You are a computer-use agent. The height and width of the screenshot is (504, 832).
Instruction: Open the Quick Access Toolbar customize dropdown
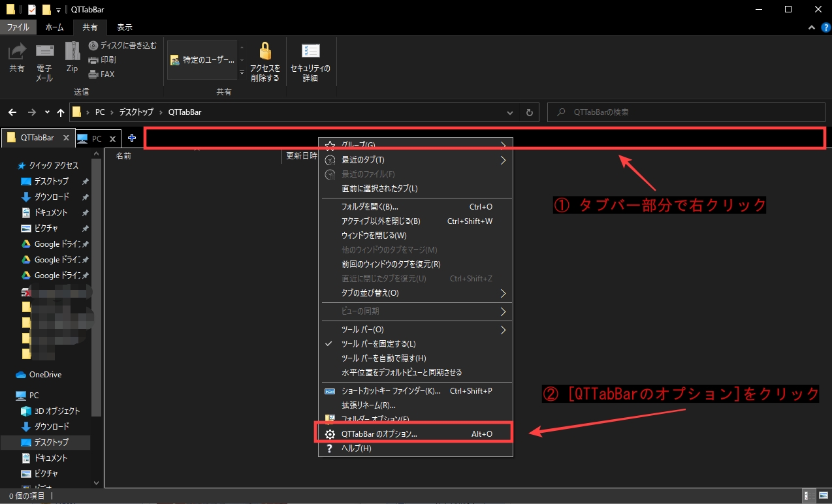tap(58, 10)
